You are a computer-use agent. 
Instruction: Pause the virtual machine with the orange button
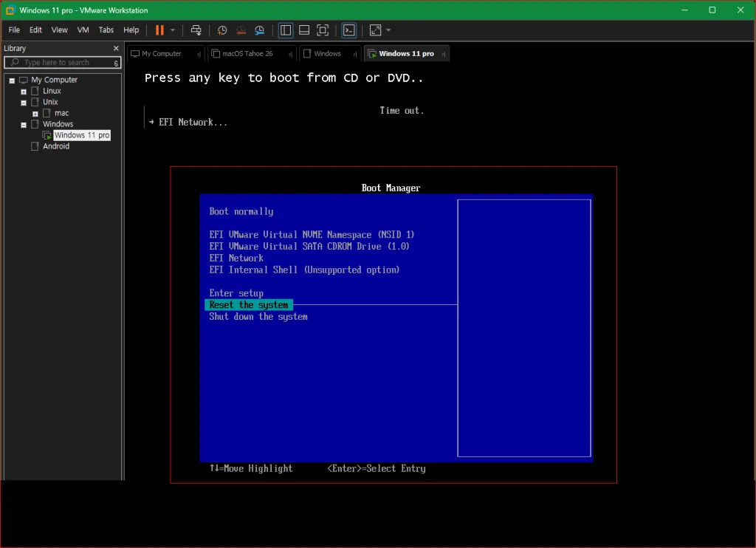(159, 30)
